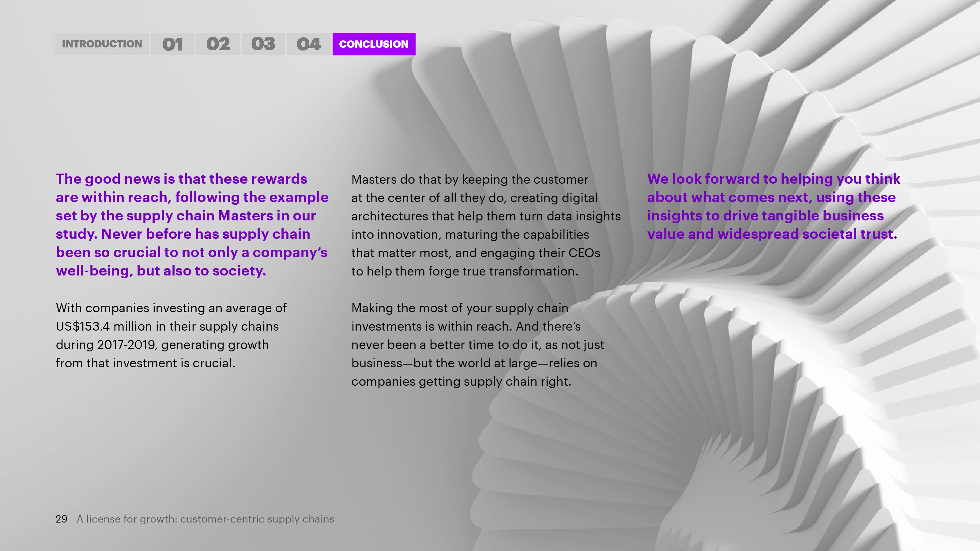Click 'well-being, but also to society' line
The width and height of the screenshot is (980, 551).
pos(161,271)
